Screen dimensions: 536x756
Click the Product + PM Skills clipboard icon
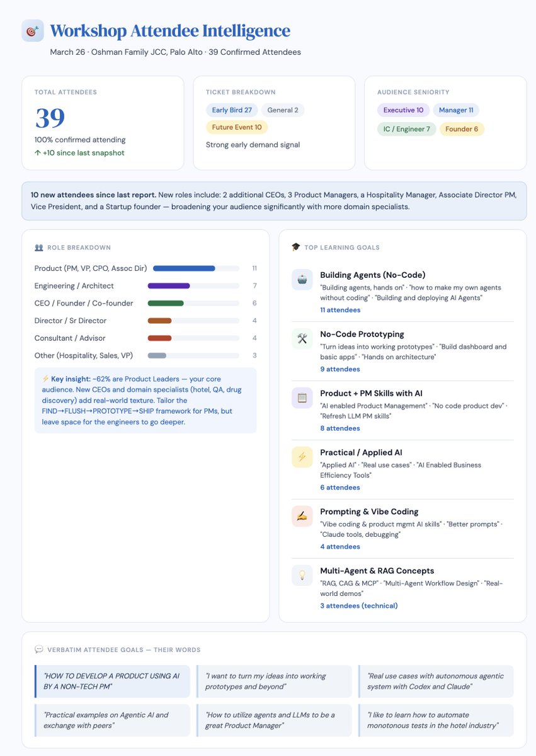[302, 398]
